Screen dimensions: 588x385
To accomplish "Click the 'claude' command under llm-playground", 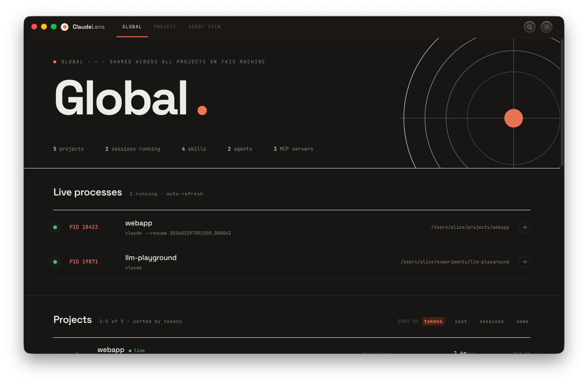I will [133, 268].
